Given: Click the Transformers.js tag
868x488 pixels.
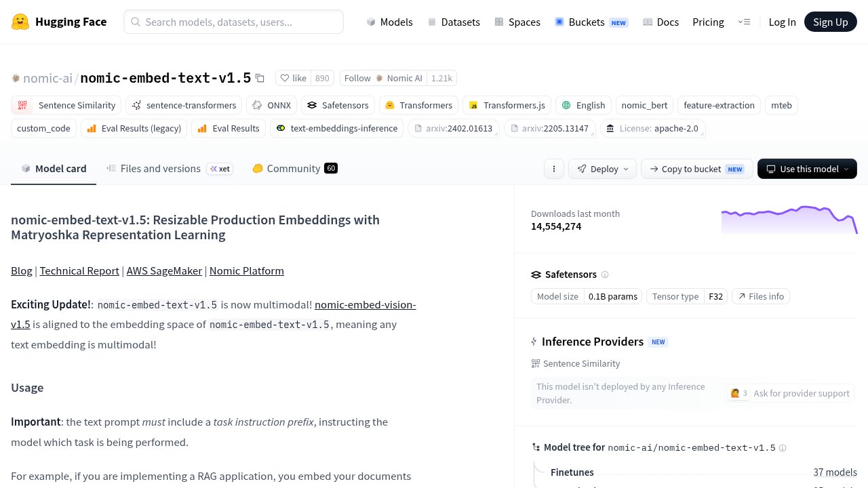Looking at the screenshot, I should [507, 105].
